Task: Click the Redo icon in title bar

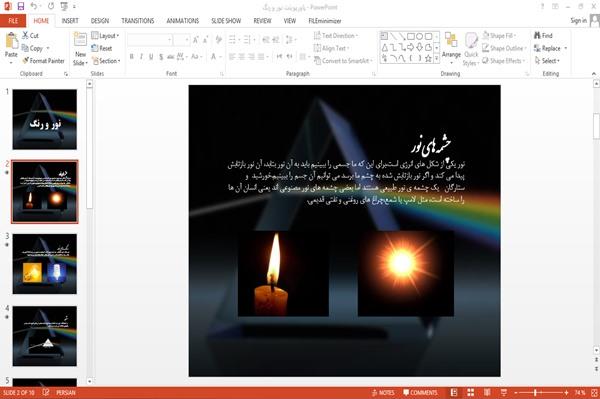Action: click(x=51, y=6)
